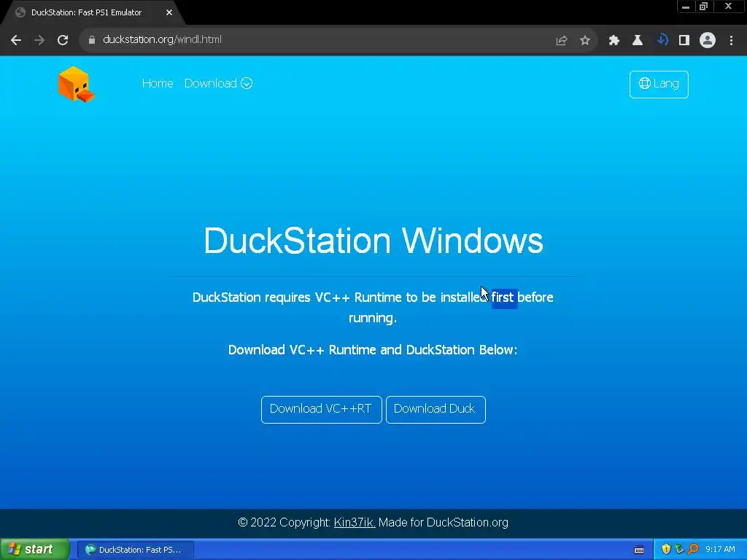Click the padlock site info icon
747x560 pixels.
click(x=92, y=40)
